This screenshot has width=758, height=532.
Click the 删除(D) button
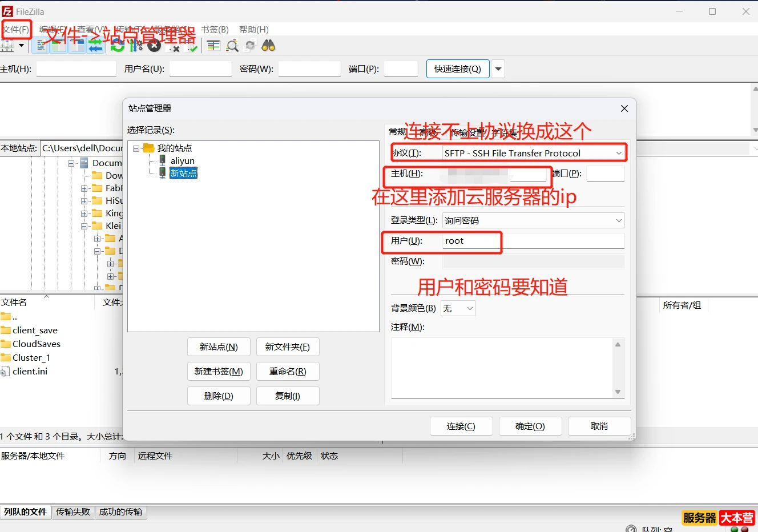219,396
